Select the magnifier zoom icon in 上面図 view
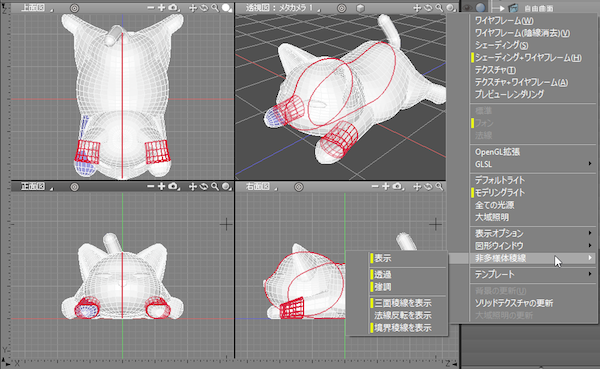The height and width of the screenshot is (369, 600). [x=215, y=8]
